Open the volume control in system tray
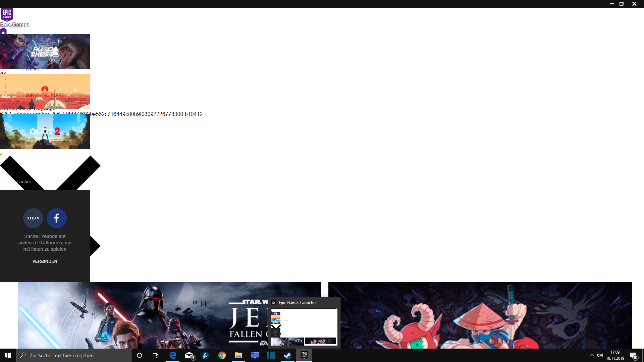Image resolution: width=644 pixels, height=362 pixels. (x=600, y=355)
